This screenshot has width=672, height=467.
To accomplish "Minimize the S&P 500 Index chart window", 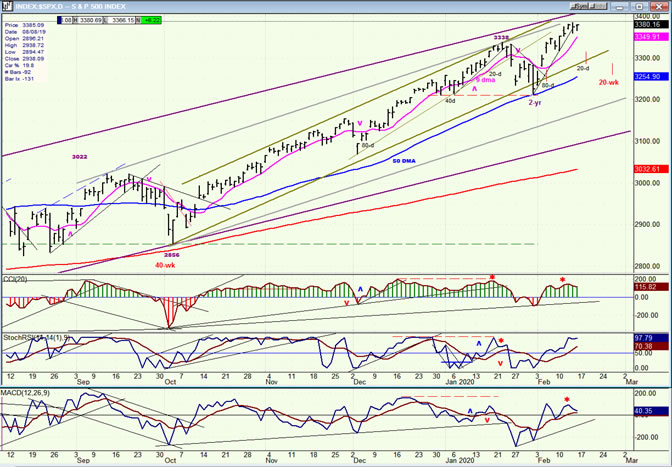I will click(x=621, y=6).
